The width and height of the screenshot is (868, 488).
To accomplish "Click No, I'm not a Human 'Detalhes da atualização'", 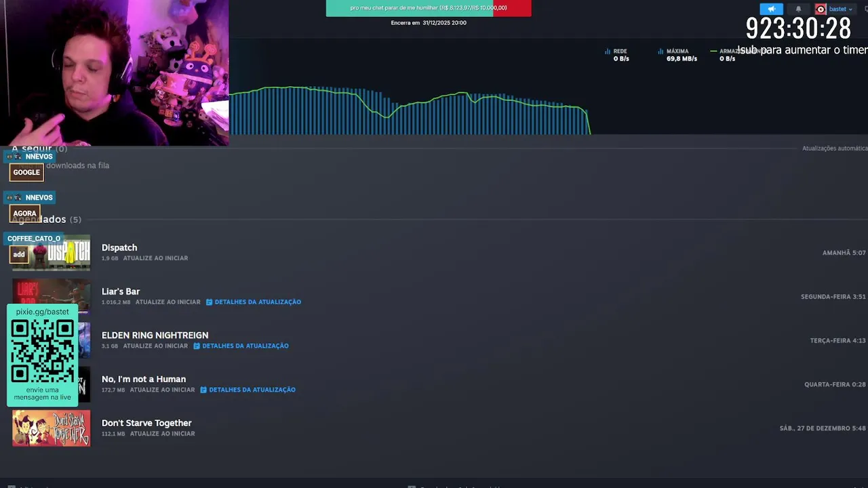I will pos(252,390).
